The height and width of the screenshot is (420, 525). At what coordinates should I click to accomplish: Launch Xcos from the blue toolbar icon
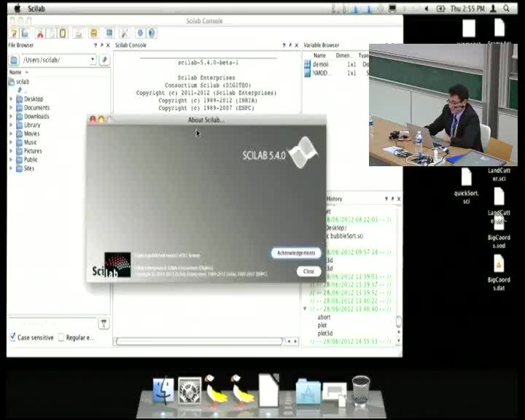pos(109,33)
